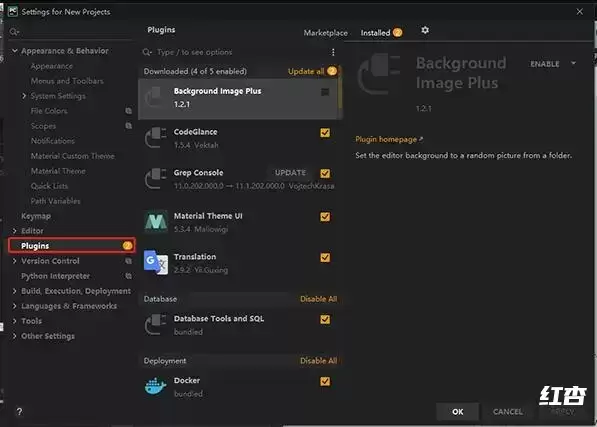This screenshot has height=427, width=597.
Task: Open the Python Interpreter settings page
Action: (x=56, y=276)
